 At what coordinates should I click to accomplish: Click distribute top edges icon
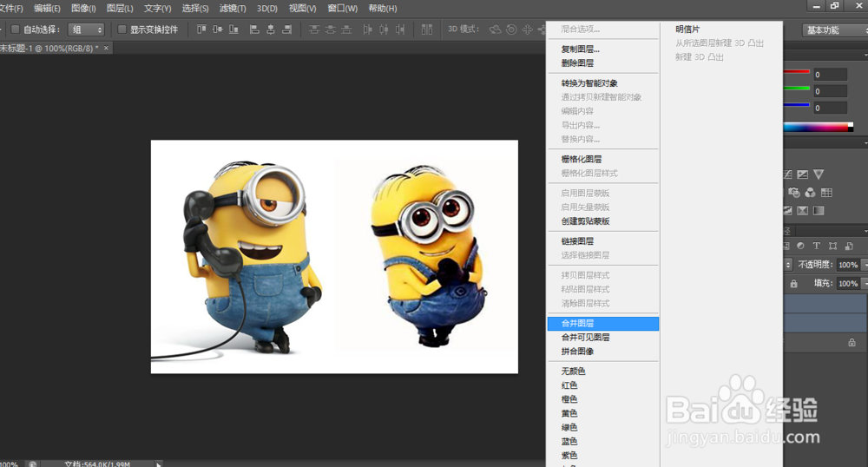point(314,30)
